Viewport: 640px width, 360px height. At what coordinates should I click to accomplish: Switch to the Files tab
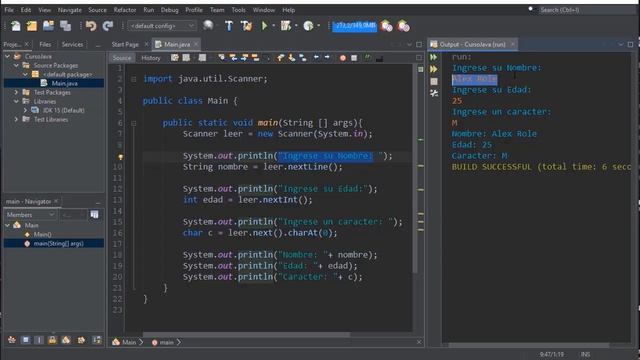pyautogui.click(x=45, y=44)
